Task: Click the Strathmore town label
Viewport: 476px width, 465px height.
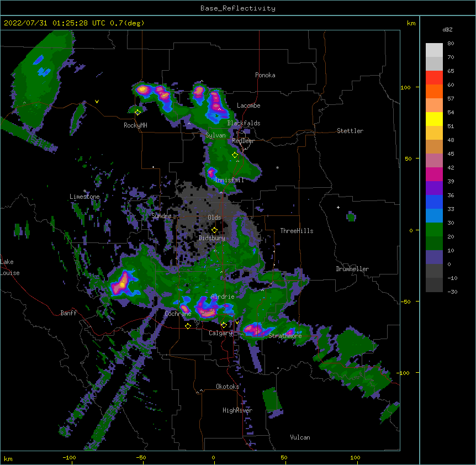Action: click(285, 336)
